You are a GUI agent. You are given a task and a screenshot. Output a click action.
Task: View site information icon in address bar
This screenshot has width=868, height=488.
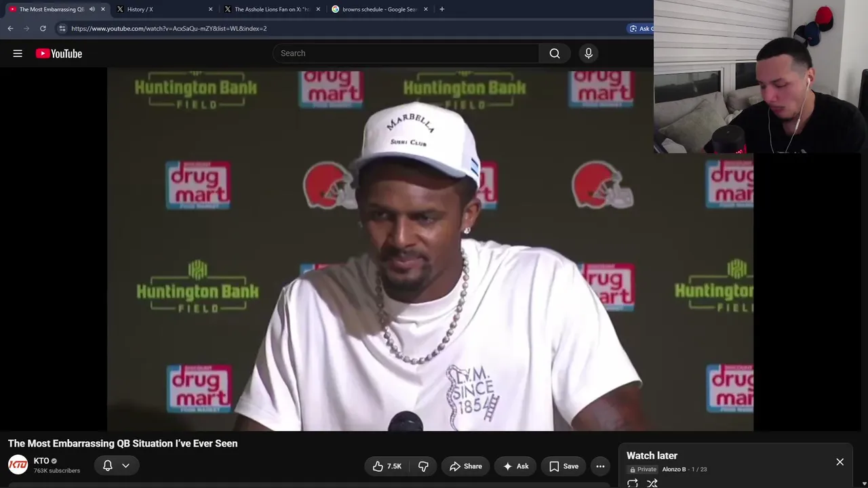(x=62, y=28)
